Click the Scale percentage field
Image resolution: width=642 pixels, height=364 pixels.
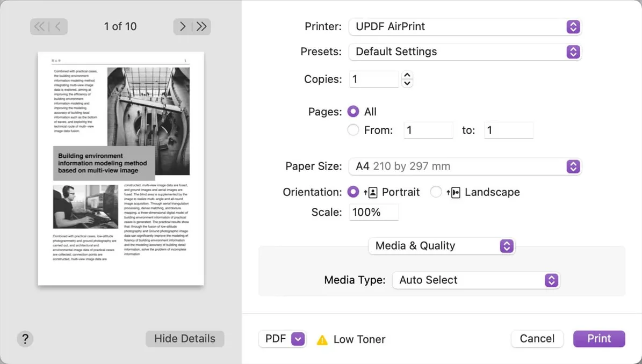(x=374, y=212)
